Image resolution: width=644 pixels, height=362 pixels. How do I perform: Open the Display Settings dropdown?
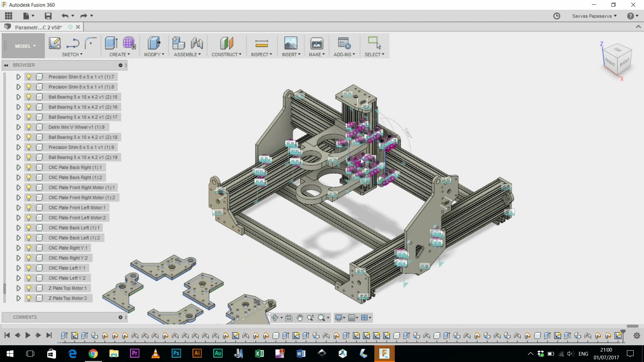click(x=340, y=317)
